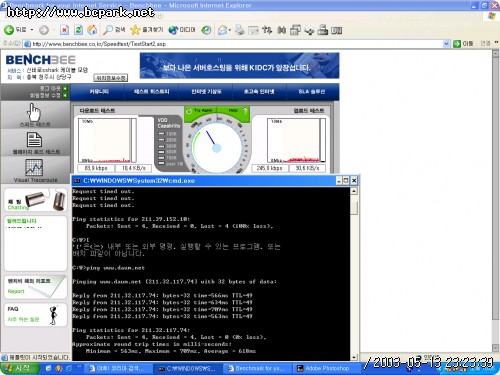
Task: Expand the address bar dropdown arrow
Action: pyautogui.click(x=446, y=44)
